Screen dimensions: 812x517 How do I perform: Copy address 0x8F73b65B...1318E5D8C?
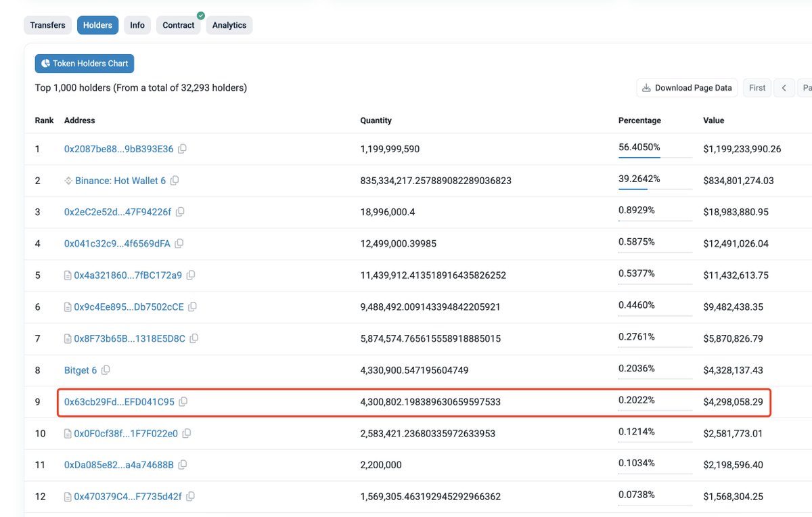pos(194,338)
